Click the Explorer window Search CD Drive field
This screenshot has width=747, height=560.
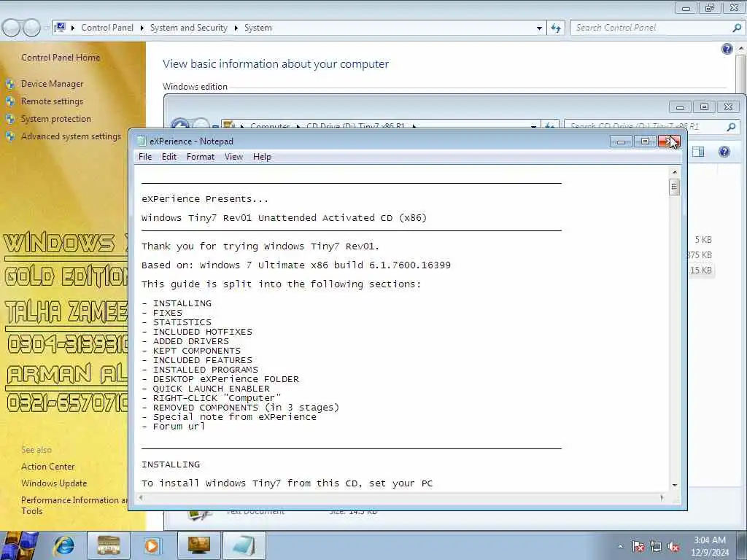pos(645,126)
